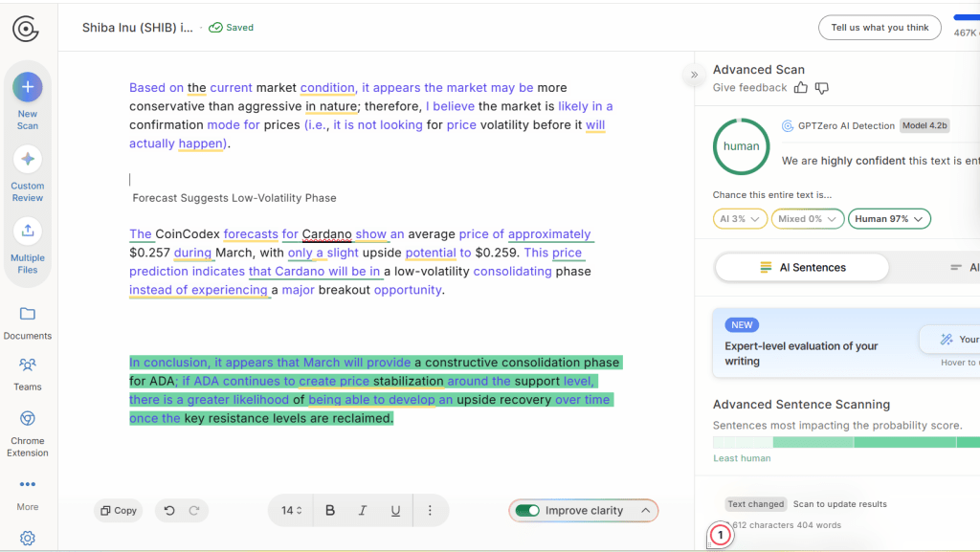This screenshot has height=552, width=980.
Task: Expand the Mixed 0% dropdown
Action: point(808,219)
